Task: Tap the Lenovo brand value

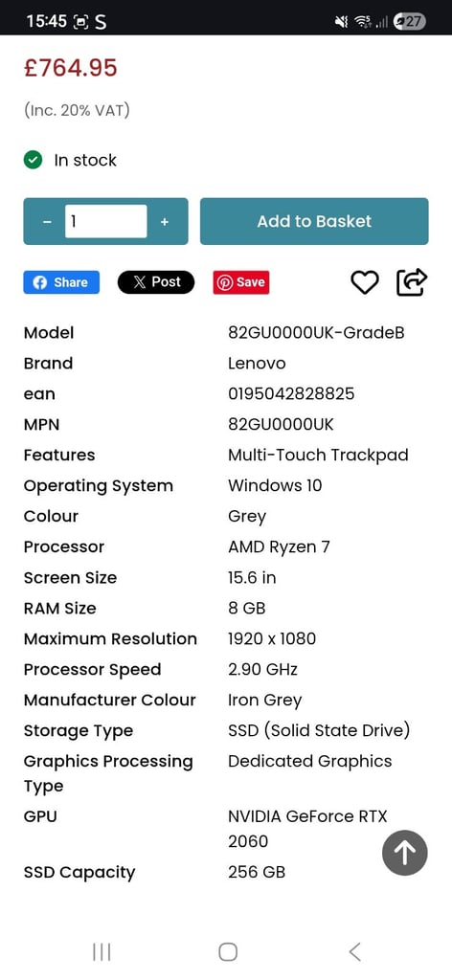Action: pos(257,363)
